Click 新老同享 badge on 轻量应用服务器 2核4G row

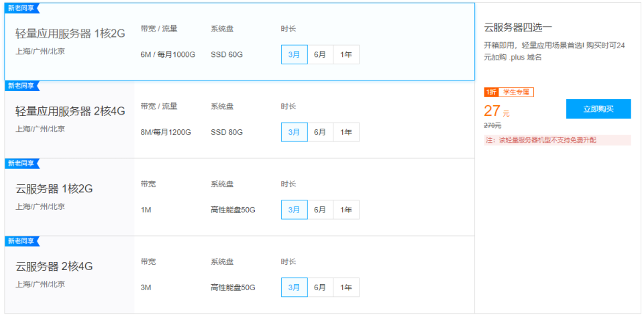coord(22,86)
